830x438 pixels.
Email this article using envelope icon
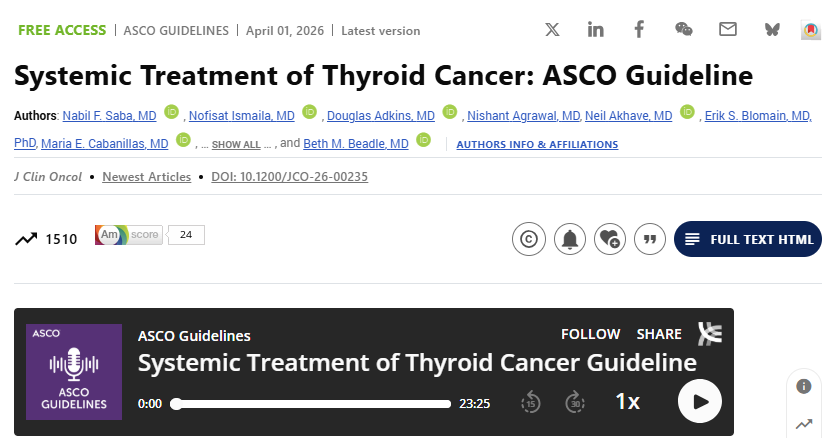pos(728,29)
